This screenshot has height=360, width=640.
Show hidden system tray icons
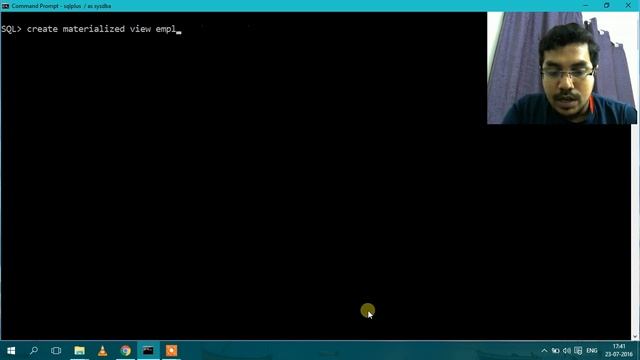(x=544, y=351)
